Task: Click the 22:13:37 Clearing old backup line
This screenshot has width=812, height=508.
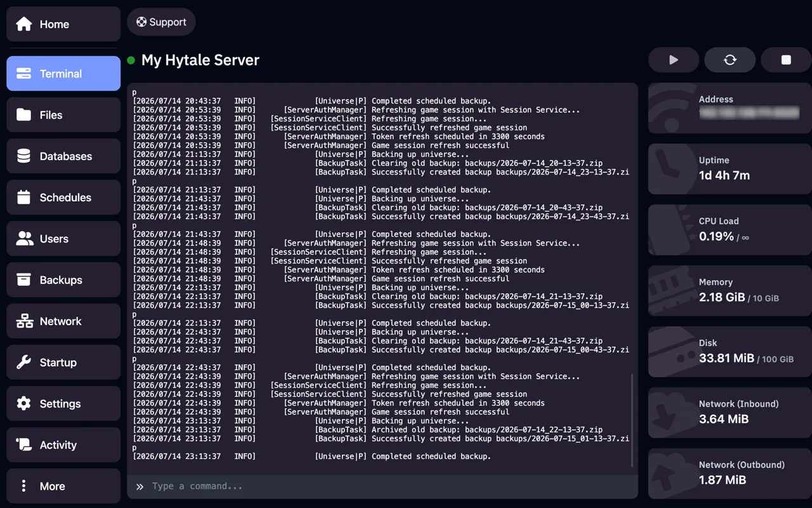Action: click(x=368, y=297)
